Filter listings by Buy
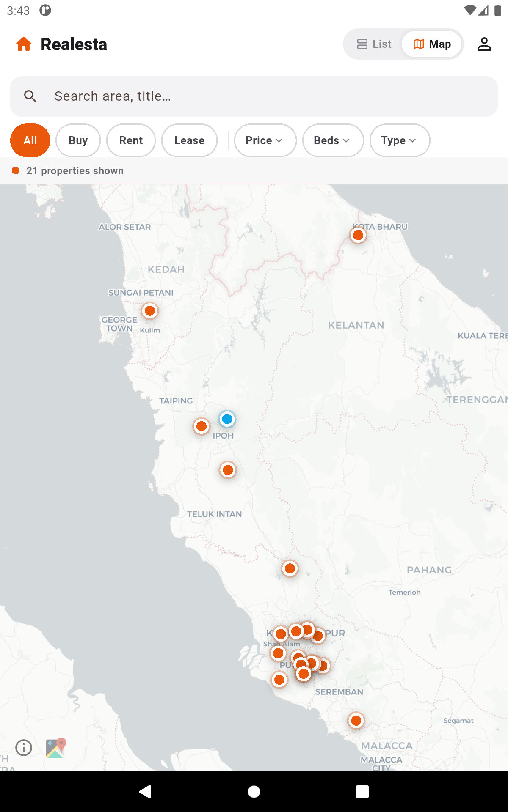 [78, 140]
